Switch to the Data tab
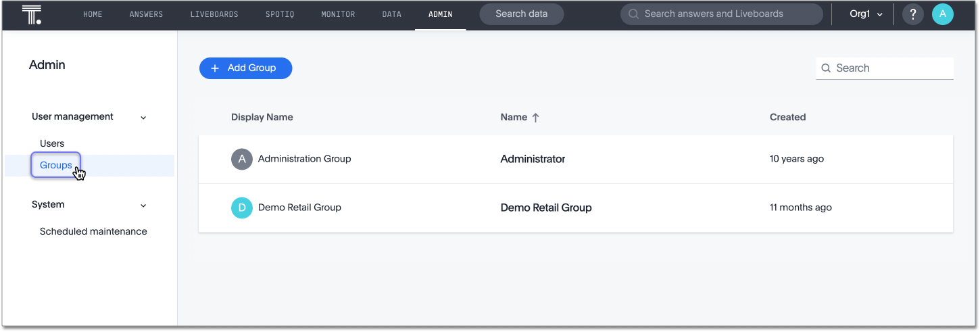Screen dimensions: 980x332 click(391, 14)
